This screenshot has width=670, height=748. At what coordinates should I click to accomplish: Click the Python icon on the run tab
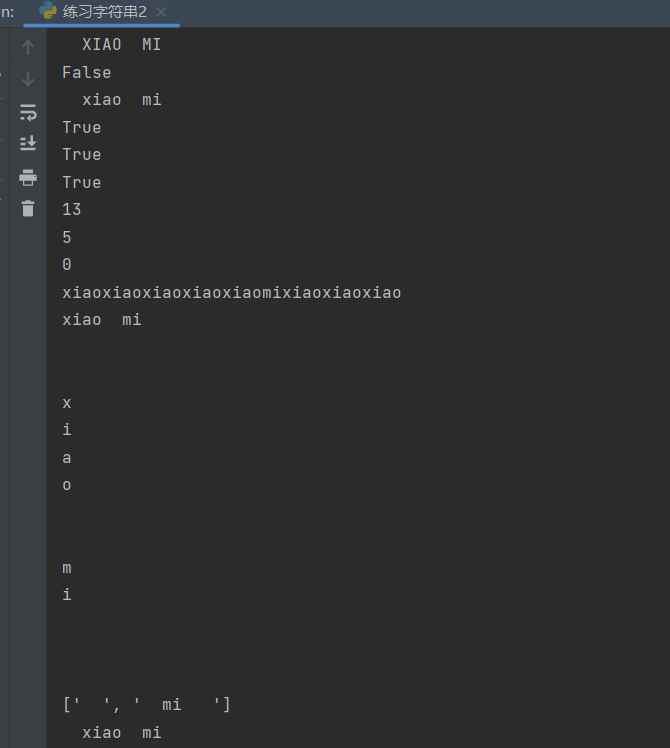pos(48,11)
